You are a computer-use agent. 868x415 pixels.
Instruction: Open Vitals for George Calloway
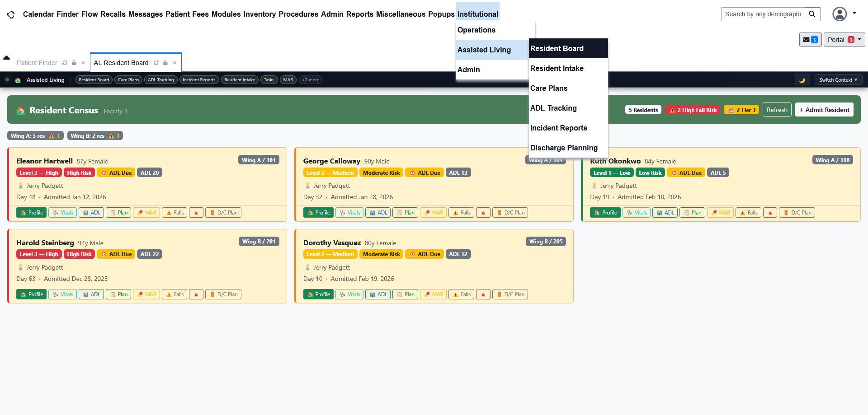pos(349,212)
